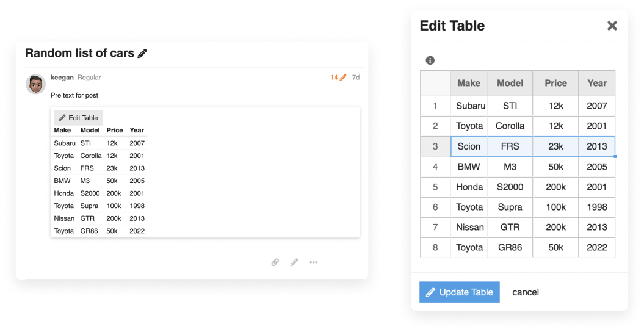Select the Year column header in editor
The width and height of the screenshot is (644, 332).
(x=597, y=84)
